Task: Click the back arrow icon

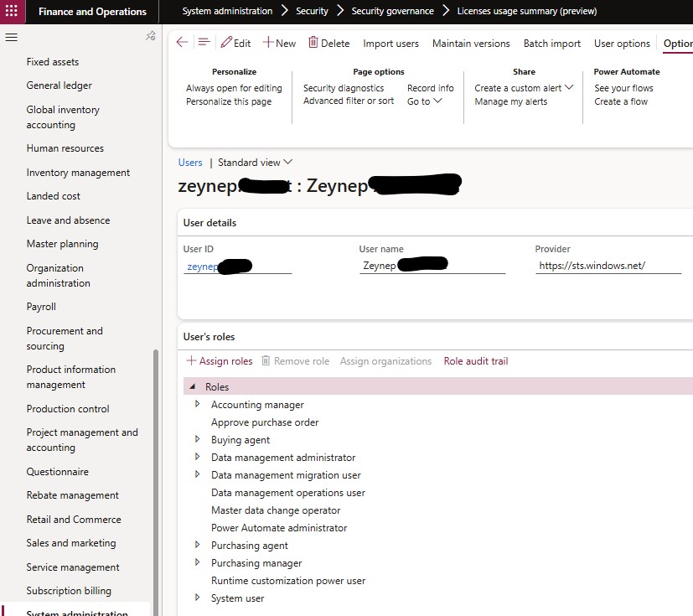Action: coord(182,43)
